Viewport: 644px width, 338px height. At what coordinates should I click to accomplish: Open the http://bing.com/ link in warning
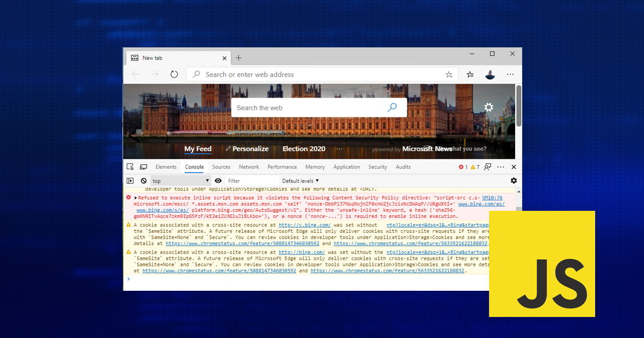[302, 252]
